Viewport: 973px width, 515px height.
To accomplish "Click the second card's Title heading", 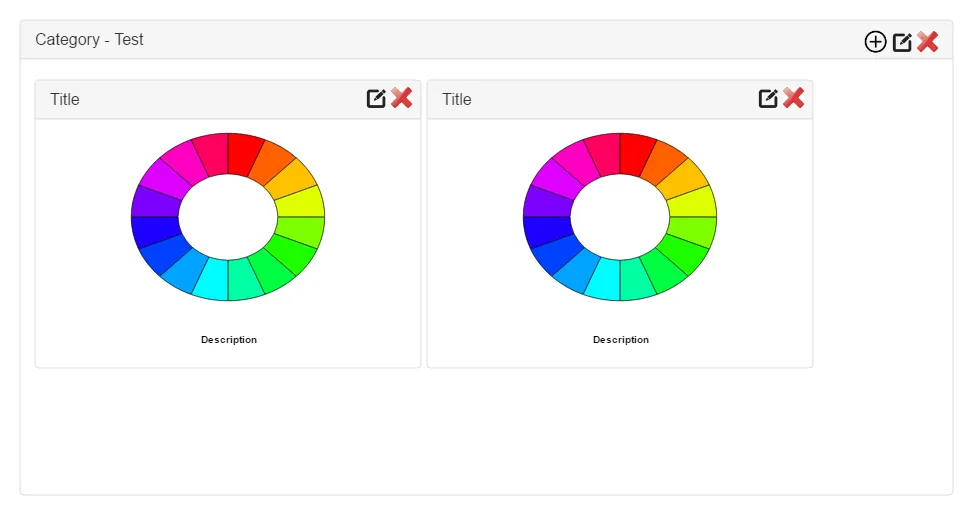I will pyautogui.click(x=457, y=99).
